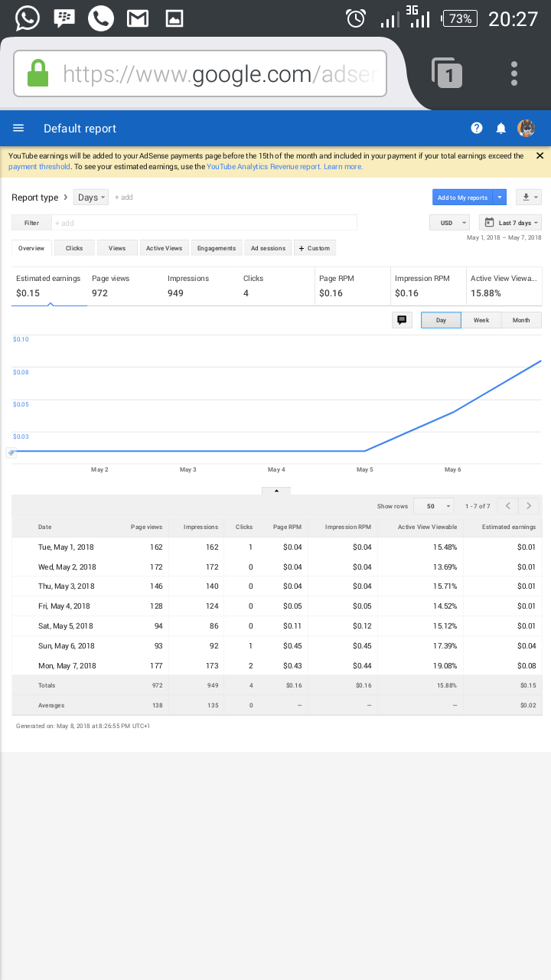551x980 pixels.
Task: Open the Last 7 days date picker
Action: click(x=510, y=223)
